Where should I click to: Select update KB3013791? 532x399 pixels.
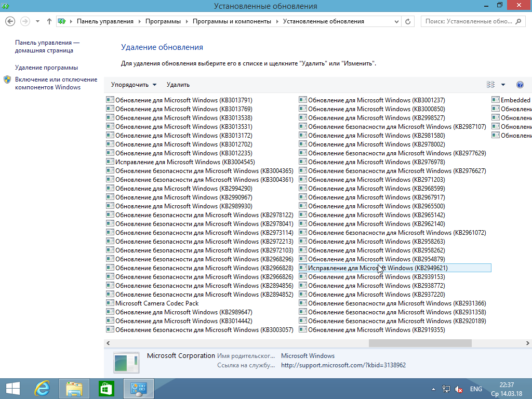183,100
